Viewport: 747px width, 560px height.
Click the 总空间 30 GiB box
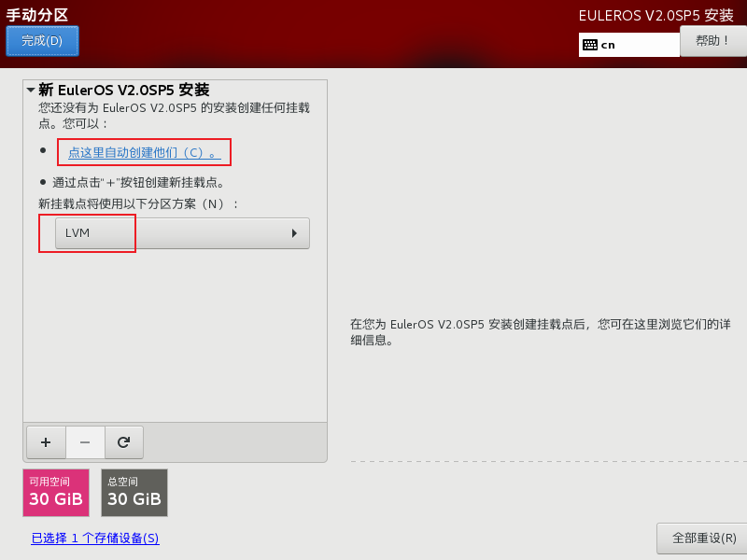click(x=134, y=493)
